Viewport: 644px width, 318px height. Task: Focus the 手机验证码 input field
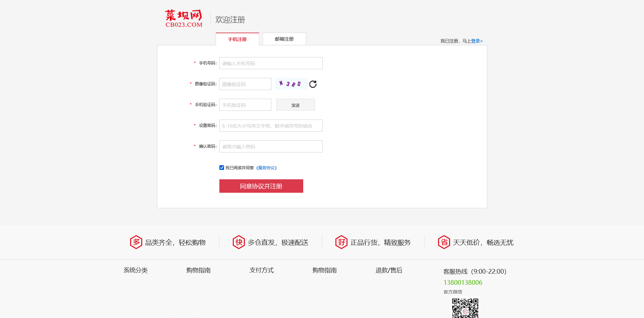tap(245, 105)
